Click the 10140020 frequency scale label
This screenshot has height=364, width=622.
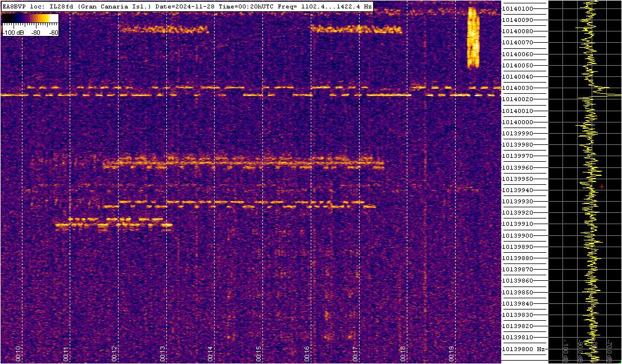(516, 99)
